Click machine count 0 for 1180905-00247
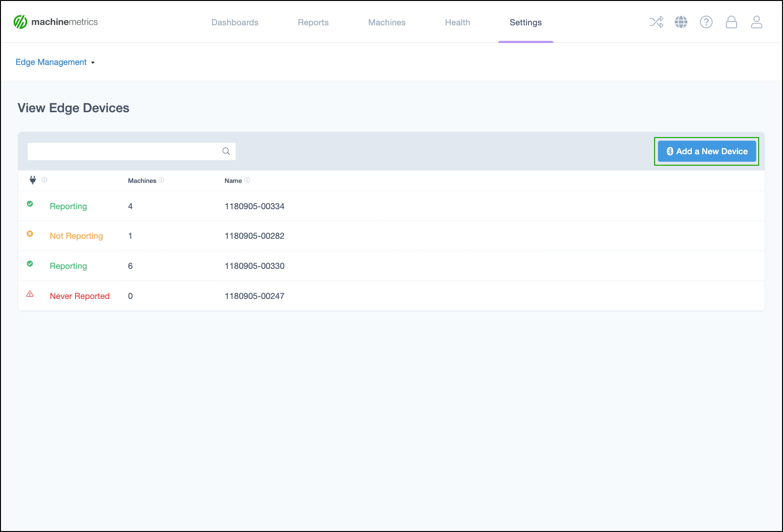Image resolution: width=783 pixels, height=532 pixels. [130, 296]
